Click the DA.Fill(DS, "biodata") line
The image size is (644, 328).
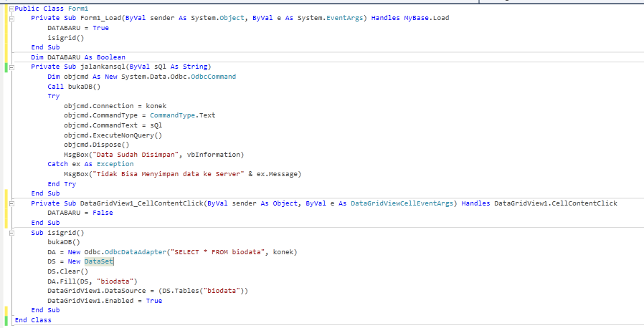pyautogui.click(x=93, y=281)
